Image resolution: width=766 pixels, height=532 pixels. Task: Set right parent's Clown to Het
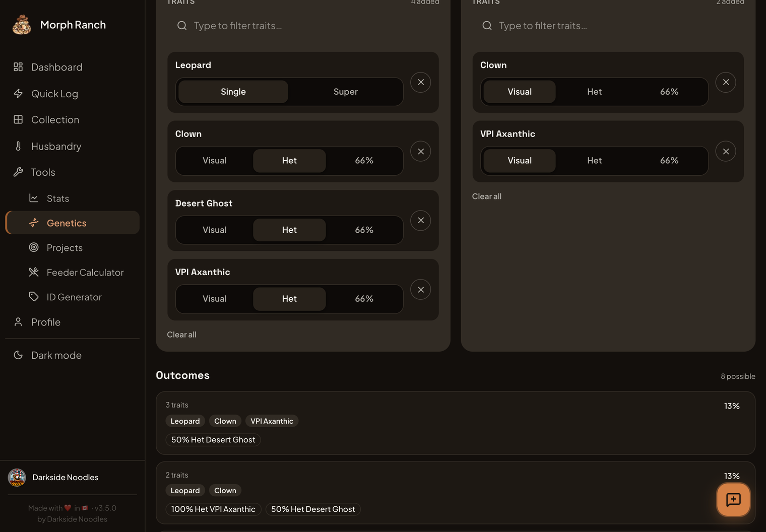pos(595,92)
